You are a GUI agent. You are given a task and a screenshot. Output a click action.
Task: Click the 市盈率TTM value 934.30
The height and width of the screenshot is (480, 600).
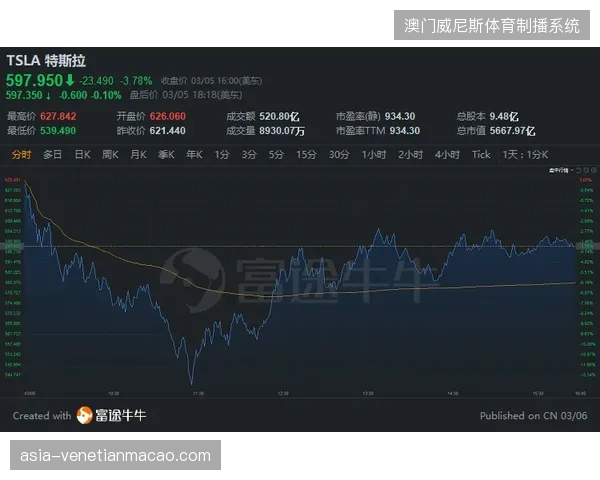[405, 131]
